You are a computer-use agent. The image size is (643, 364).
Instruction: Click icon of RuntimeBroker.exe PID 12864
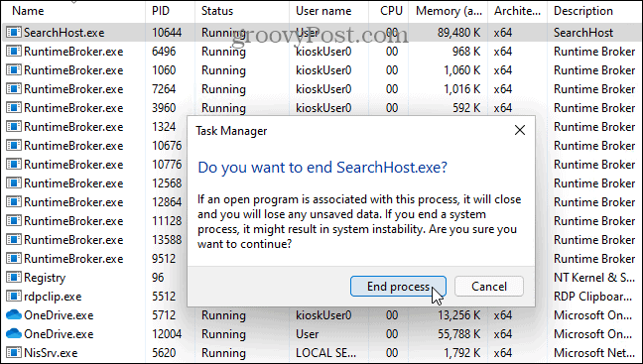(x=14, y=202)
